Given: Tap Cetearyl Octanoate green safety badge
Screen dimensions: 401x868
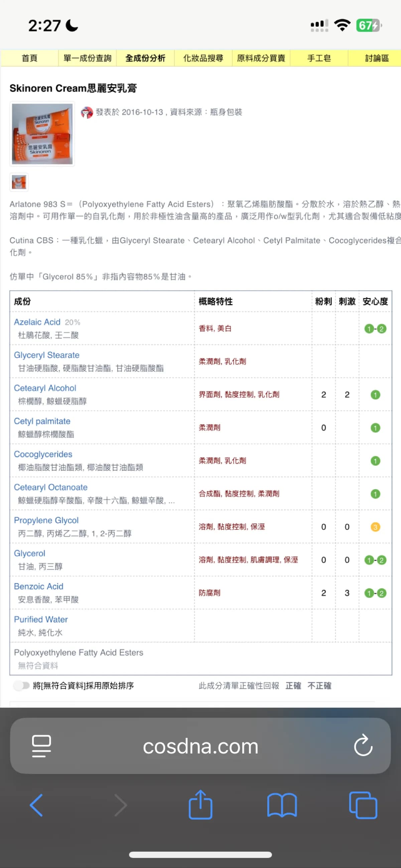Looking at the screenshot, I should [x=375, y=494].
